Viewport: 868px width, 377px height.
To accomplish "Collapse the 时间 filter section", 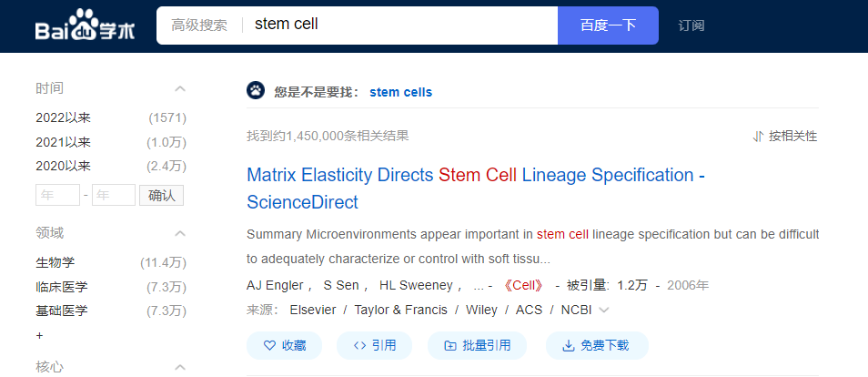I will click(x=180, y=88).
